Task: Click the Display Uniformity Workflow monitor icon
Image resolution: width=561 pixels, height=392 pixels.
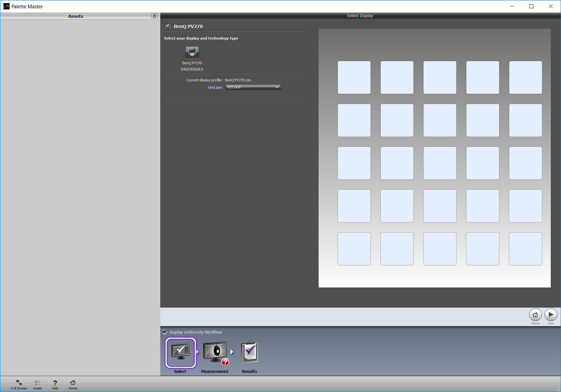Action: (165, 332)
